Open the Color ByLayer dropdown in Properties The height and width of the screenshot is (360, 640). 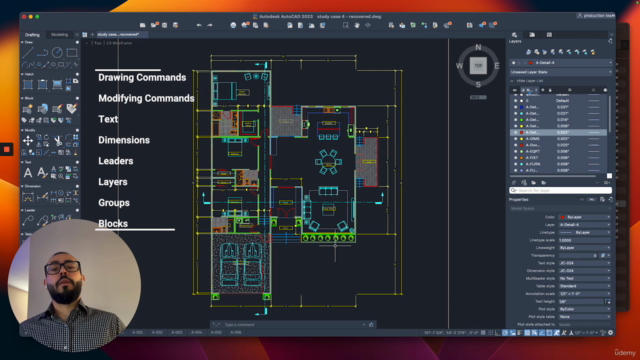585,217
